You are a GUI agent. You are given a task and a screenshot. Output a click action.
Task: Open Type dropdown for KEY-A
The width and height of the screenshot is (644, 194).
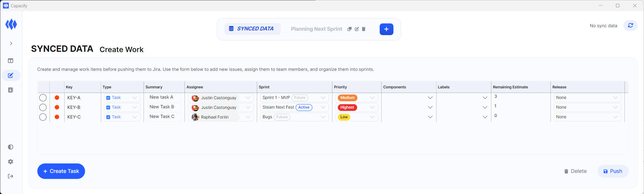click(x=122, y=98)
